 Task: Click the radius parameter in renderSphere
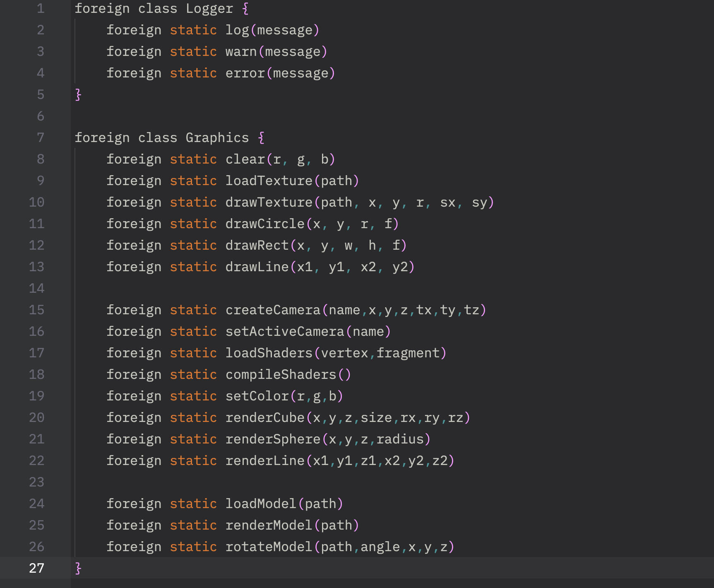coord(400,439)
